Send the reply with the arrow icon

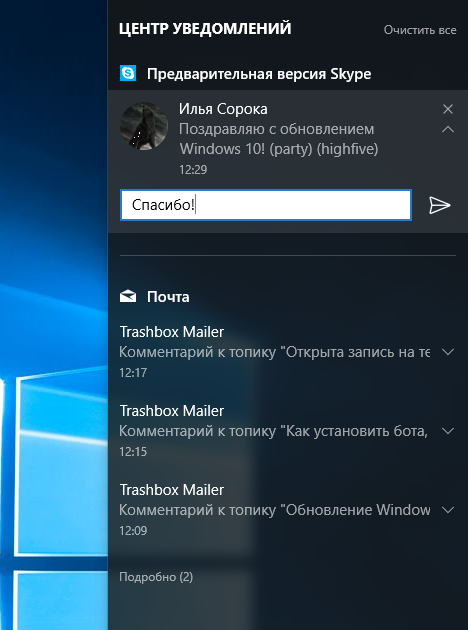click(x=439, y=205)
